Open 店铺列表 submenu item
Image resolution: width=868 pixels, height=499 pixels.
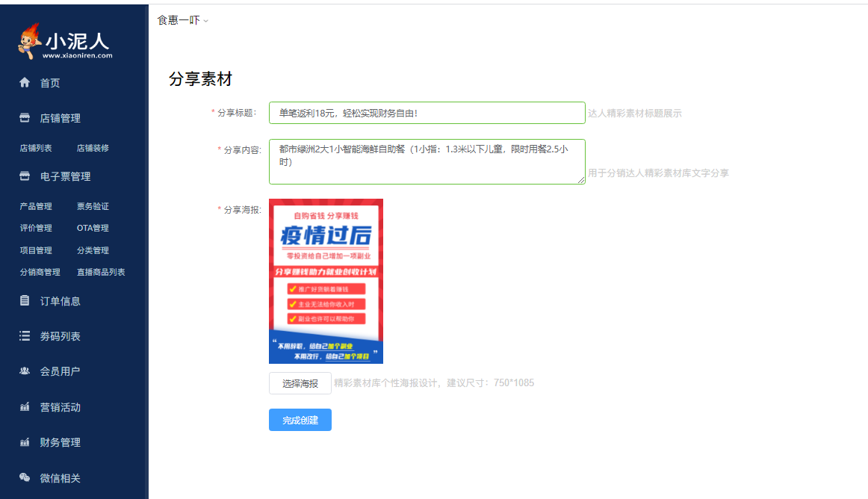(x=36, y=148)
